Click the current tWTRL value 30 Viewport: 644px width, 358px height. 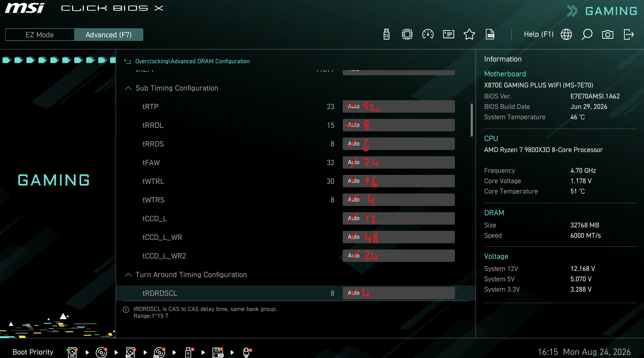point(331,181)
